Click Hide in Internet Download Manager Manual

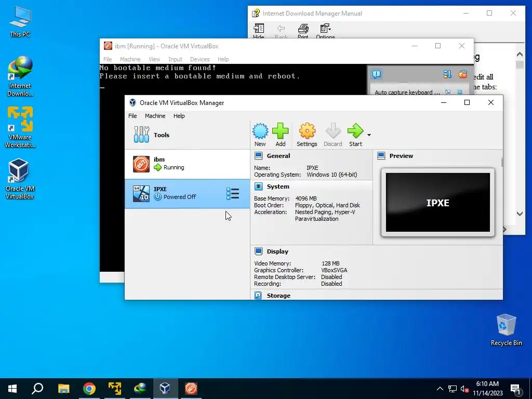pos(259,31)
